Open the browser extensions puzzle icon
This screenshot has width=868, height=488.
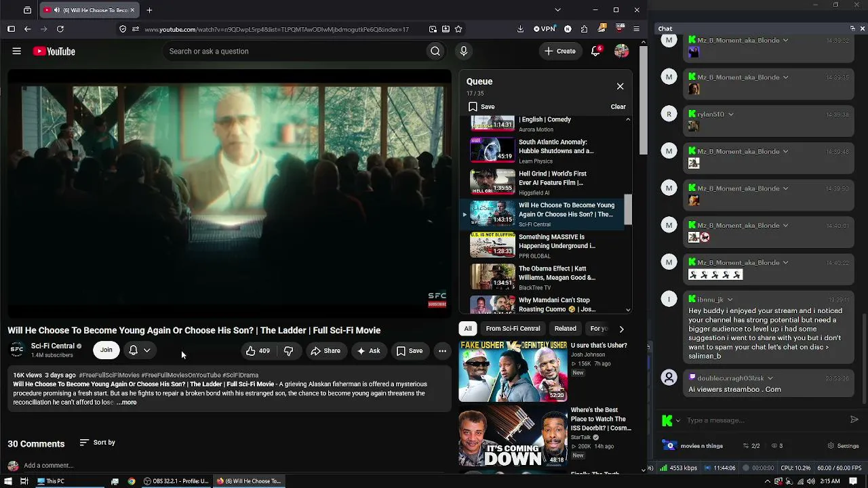pos(584,29)
